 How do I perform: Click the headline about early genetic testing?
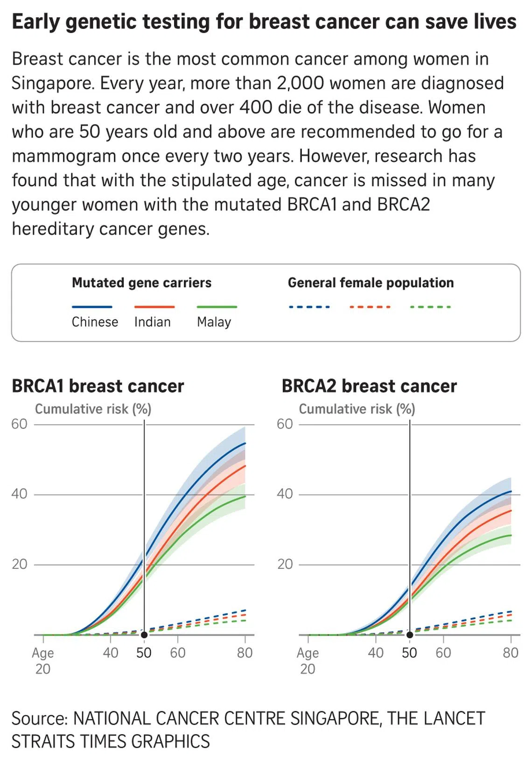(264, 22)
